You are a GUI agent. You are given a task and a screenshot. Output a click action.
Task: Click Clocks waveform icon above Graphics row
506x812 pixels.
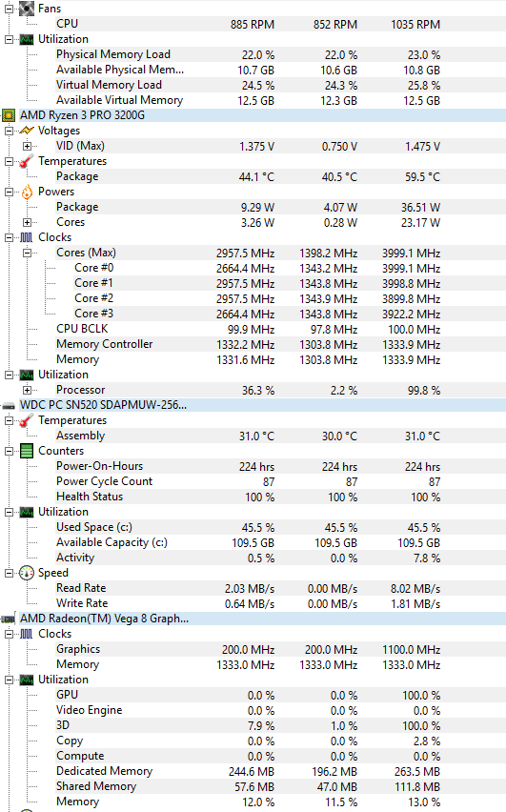[27, 634]
